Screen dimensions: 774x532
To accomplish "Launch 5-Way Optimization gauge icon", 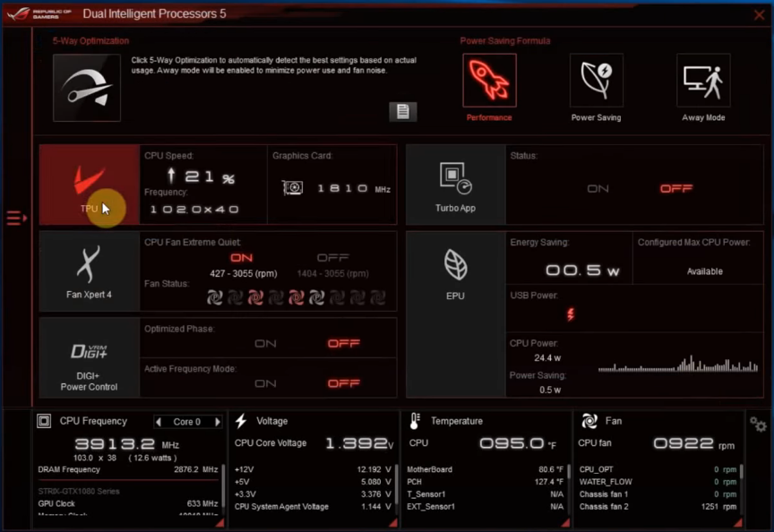I will tap(87, 88).
